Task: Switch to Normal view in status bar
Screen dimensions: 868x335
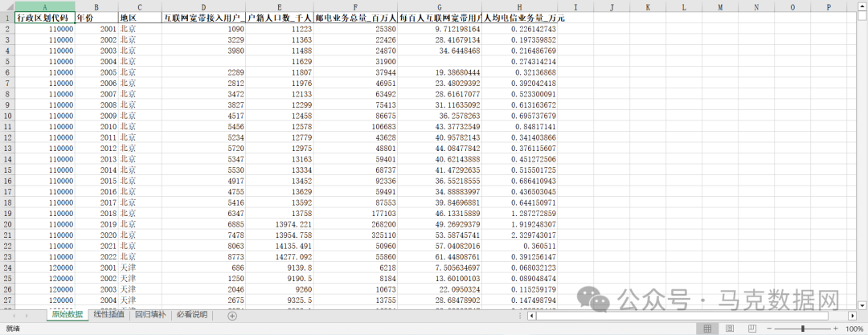Action: pyautogui.click(x=707, y=329)
